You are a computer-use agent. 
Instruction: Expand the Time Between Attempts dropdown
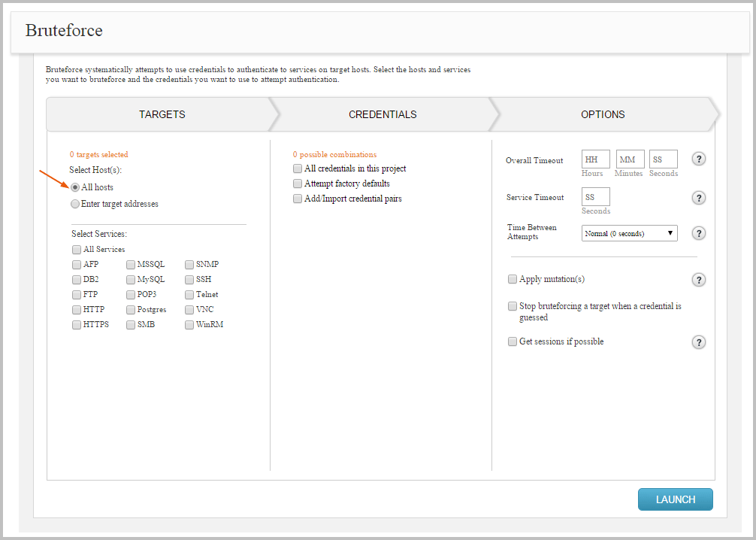630,234
